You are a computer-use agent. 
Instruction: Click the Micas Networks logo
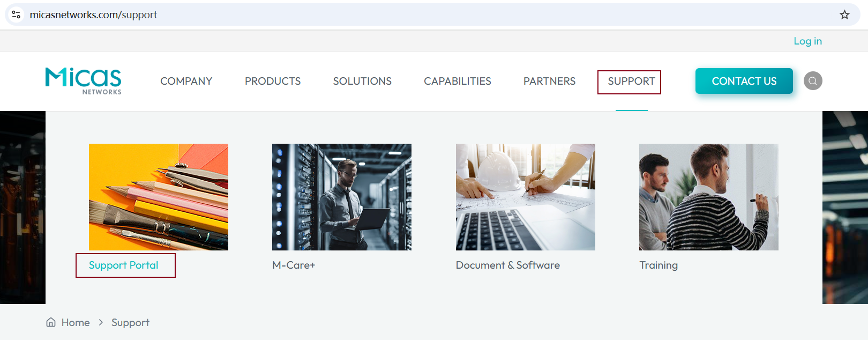click(84, 81)
